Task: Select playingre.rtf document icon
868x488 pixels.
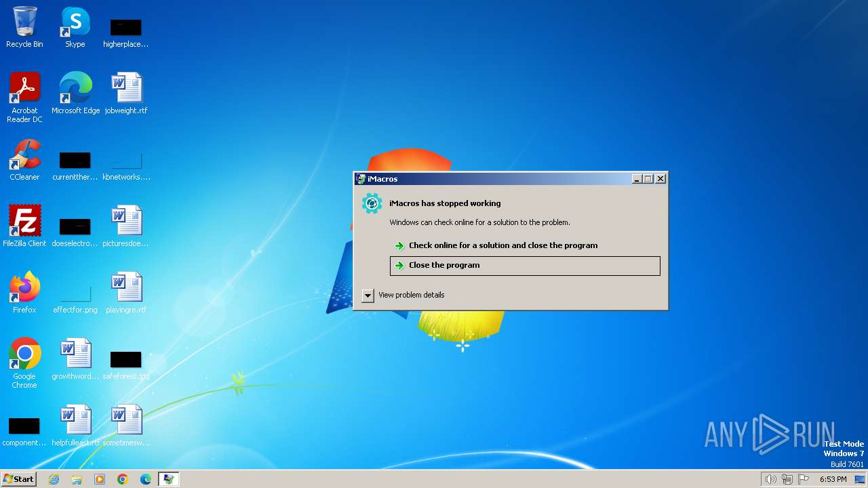Action: pos(126,292)
